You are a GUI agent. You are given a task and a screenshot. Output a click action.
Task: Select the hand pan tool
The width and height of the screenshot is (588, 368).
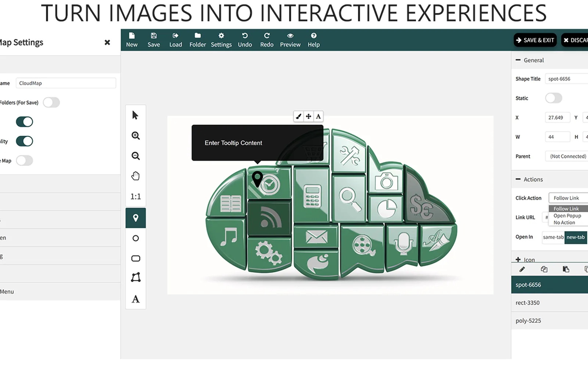tap(136, 176)
